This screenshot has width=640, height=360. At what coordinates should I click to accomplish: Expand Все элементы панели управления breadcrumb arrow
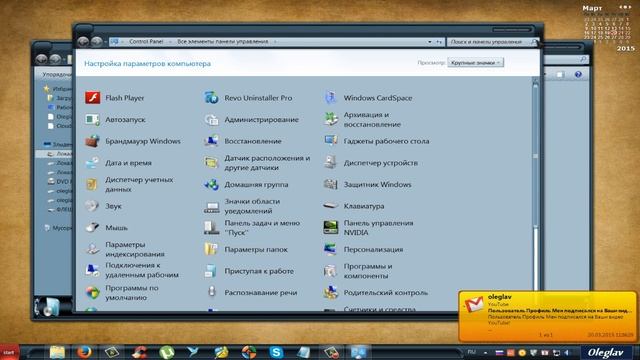tap(275, 42)
